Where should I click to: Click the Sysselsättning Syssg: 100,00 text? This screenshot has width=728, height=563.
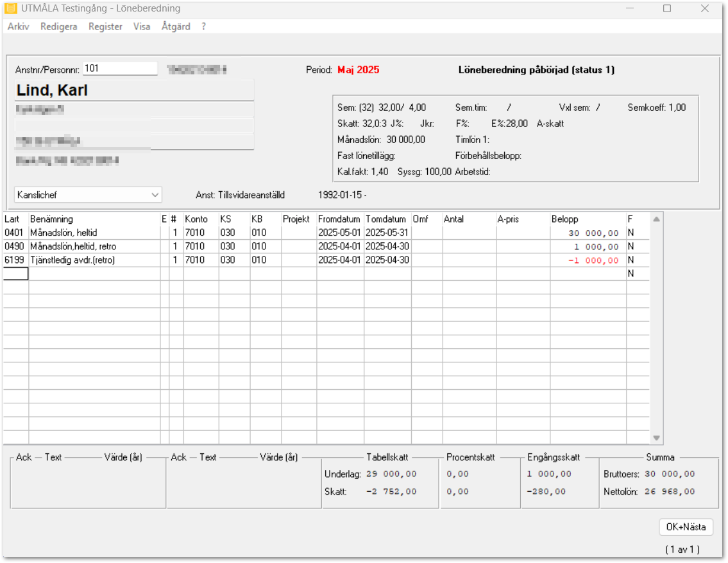click(425, 172)
